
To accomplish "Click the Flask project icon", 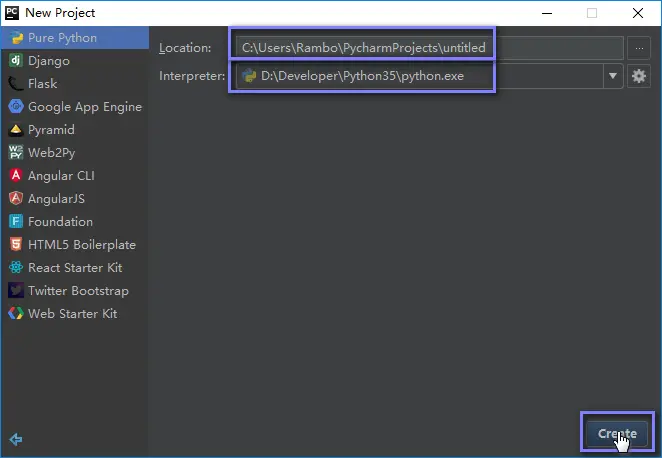I will coord(16,84).
